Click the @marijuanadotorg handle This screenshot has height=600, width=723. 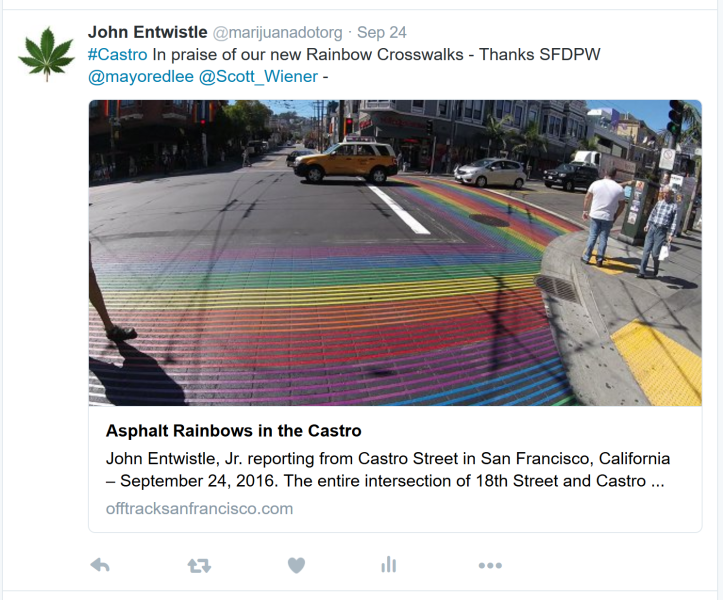278,33
